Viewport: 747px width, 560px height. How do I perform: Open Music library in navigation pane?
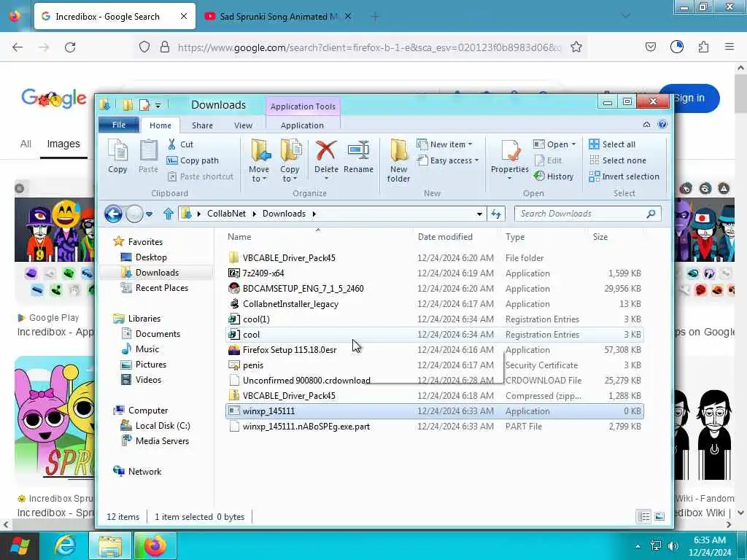point(141,349)
